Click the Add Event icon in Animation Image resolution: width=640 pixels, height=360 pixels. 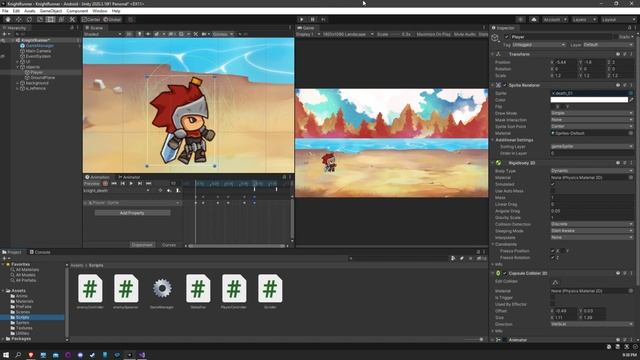pos(178,191)
